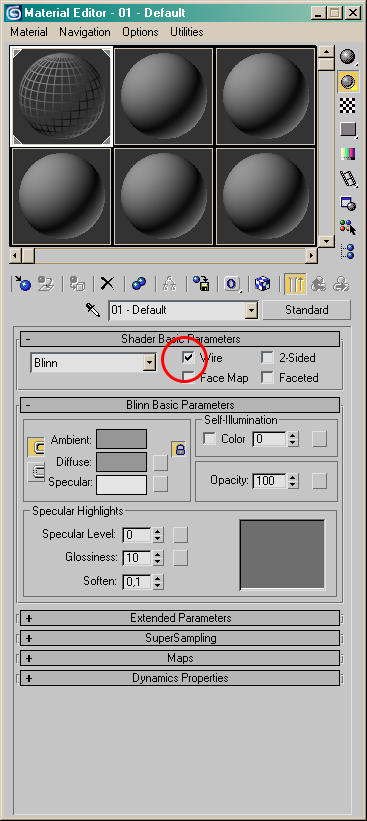Click Go Forward to Sibling icon
The image size is (367, 821).
pyautogui.click(x=341, y=284)
